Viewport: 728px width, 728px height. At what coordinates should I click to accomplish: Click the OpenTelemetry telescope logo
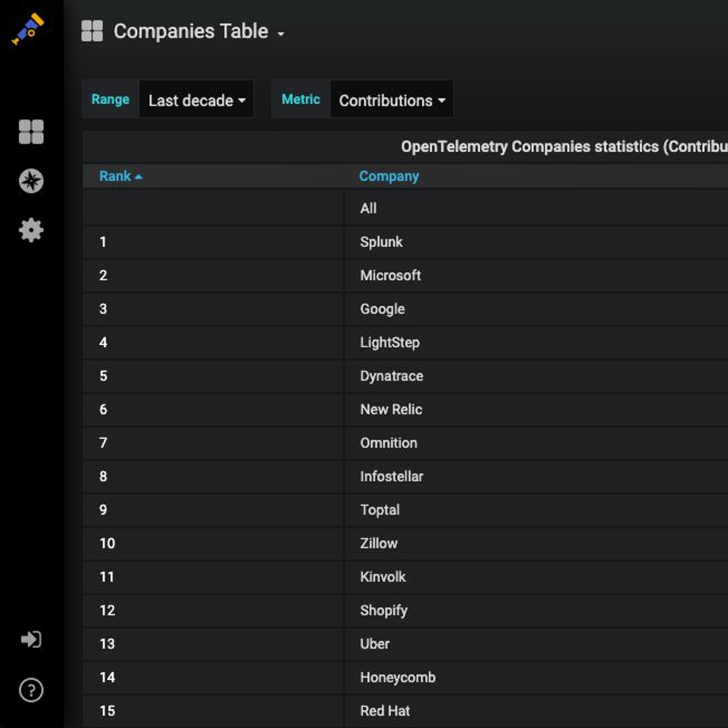tap(28, 29)
